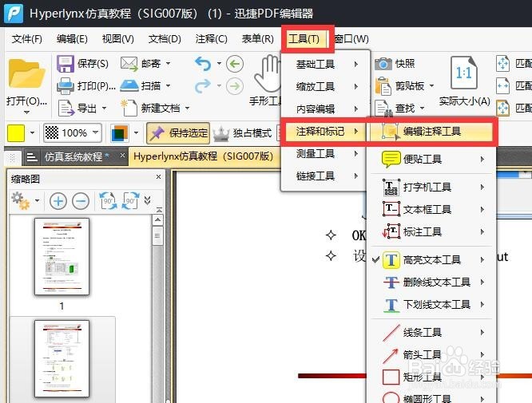Toggle Keep Selected (保持选定) pin

(x=178, y=132)
